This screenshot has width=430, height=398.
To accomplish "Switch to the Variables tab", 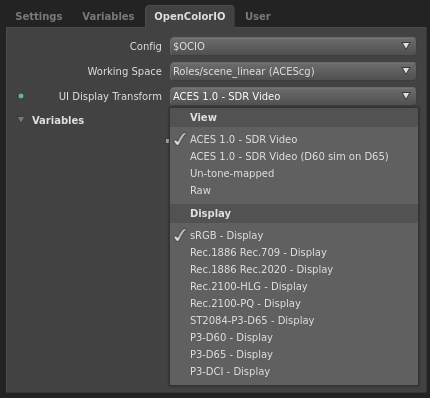I will (108, 16).
